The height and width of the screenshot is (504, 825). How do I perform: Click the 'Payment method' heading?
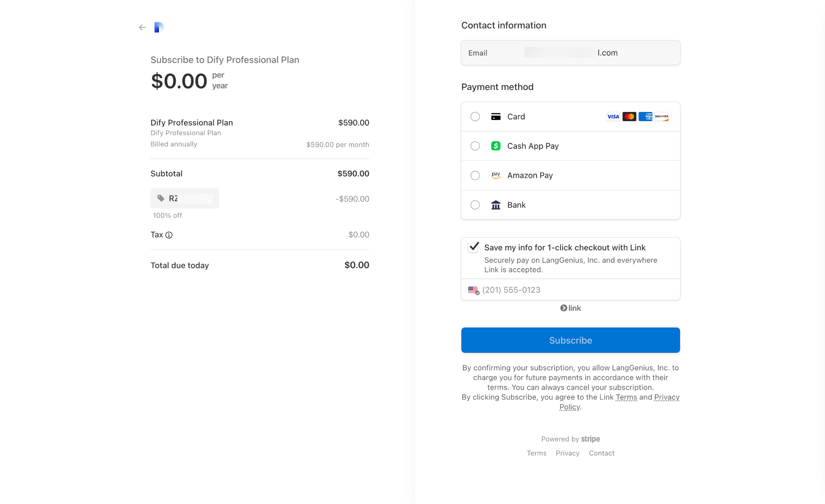[x=497, y=87]
